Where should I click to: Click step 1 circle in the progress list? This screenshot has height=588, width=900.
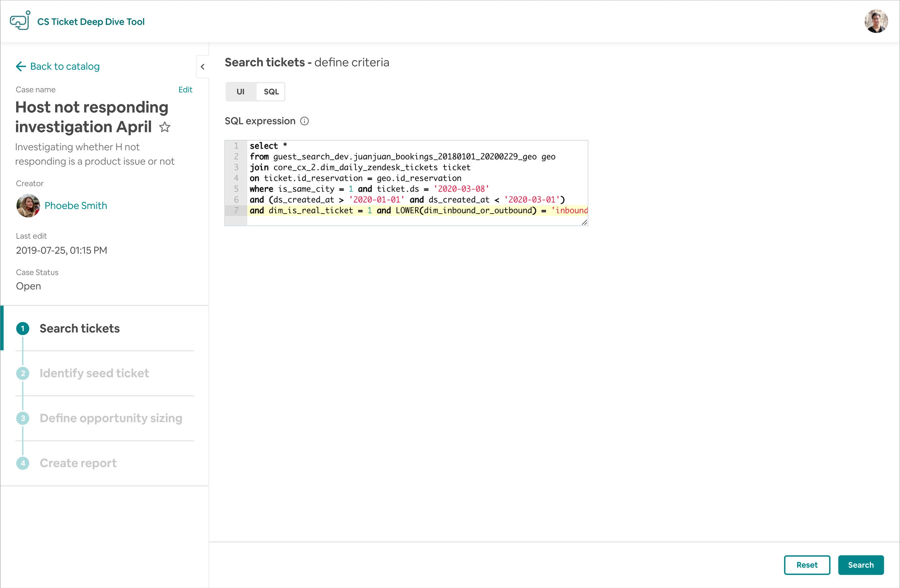tap(23, 328)
